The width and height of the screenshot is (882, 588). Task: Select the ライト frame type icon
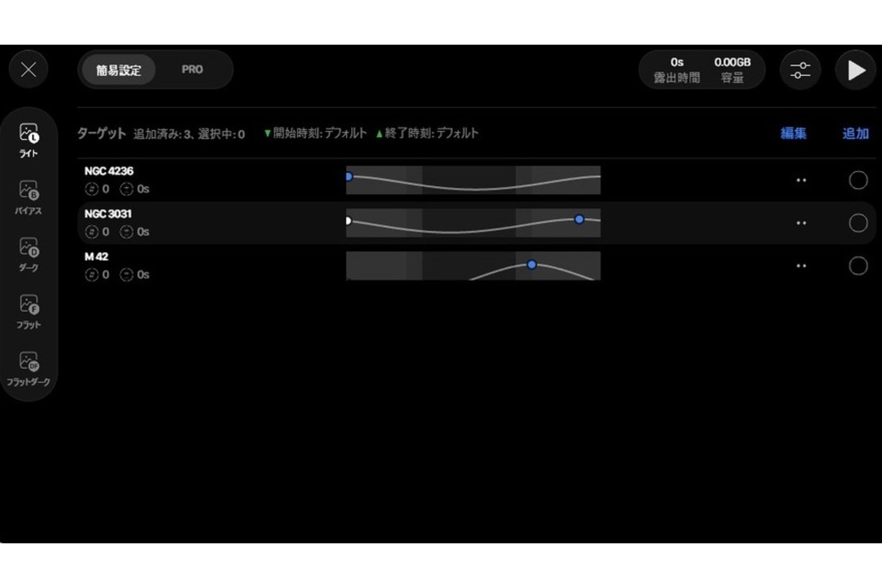click(x=28, y=140)
